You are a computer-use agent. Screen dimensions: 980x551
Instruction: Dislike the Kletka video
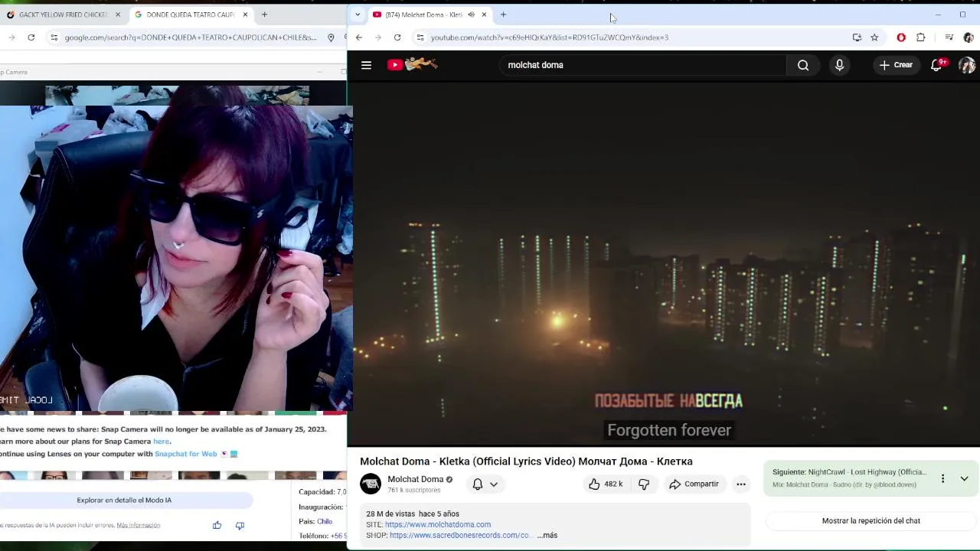click(x=644, y=484)
